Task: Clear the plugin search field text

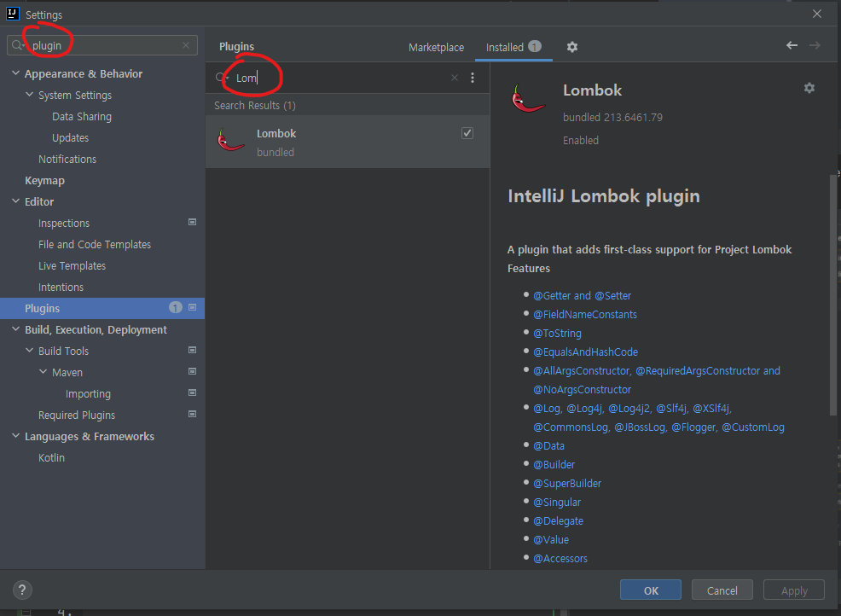Action: coord(455,78)
